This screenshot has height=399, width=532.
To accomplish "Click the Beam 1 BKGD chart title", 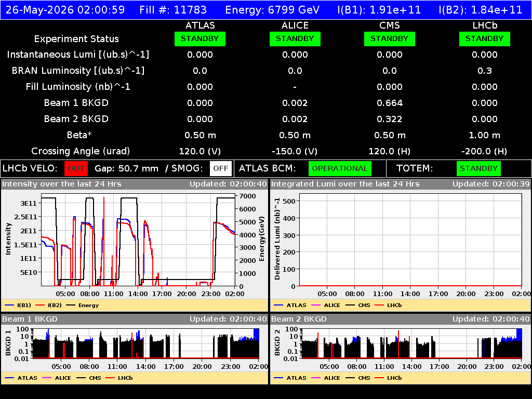I will [30, 319].
